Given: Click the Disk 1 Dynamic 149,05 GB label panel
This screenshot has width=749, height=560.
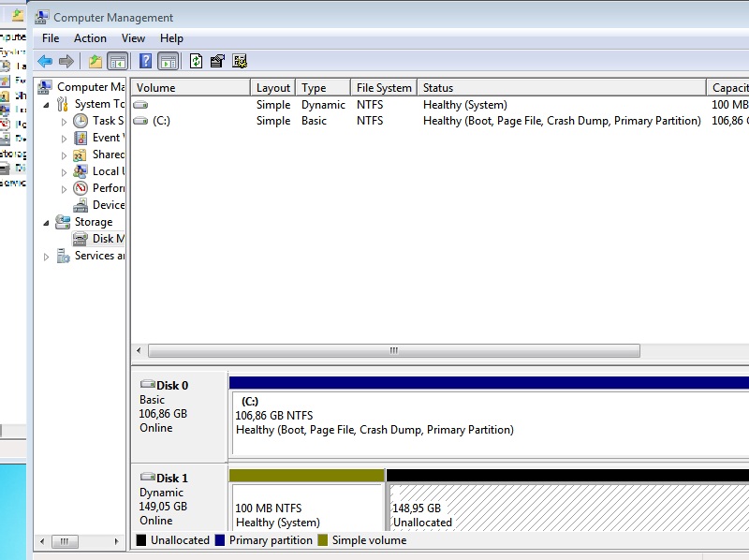Looking at the screenshot, I should tap(180, 498).
